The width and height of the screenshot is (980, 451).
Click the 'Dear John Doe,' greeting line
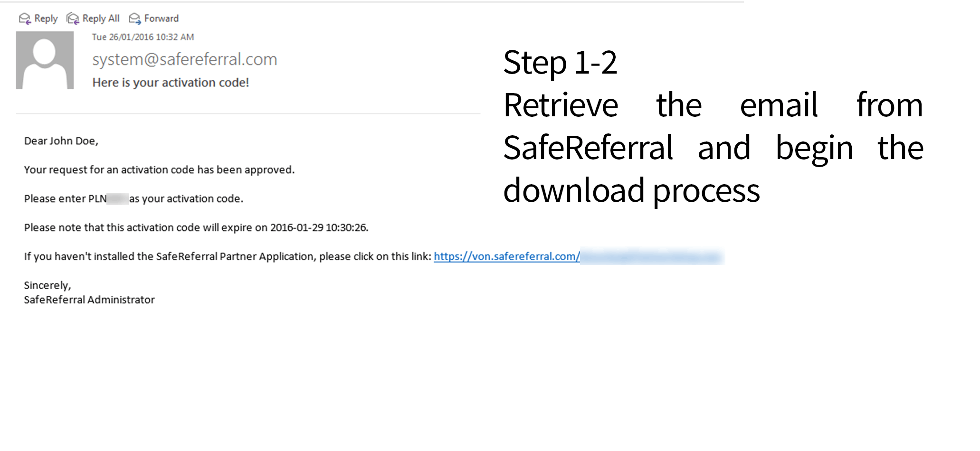pos(61,141)
